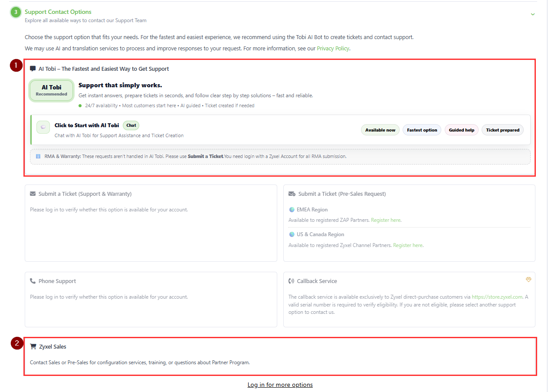The height and width of the screenshot is (392, 548).
Task: Click the info icon in RMA & Warranty note
Action: [38, 156]
